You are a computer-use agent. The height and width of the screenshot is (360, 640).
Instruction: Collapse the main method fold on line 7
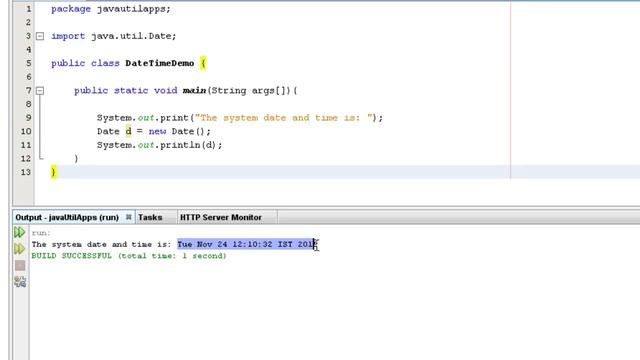click(x=40, y=91)
